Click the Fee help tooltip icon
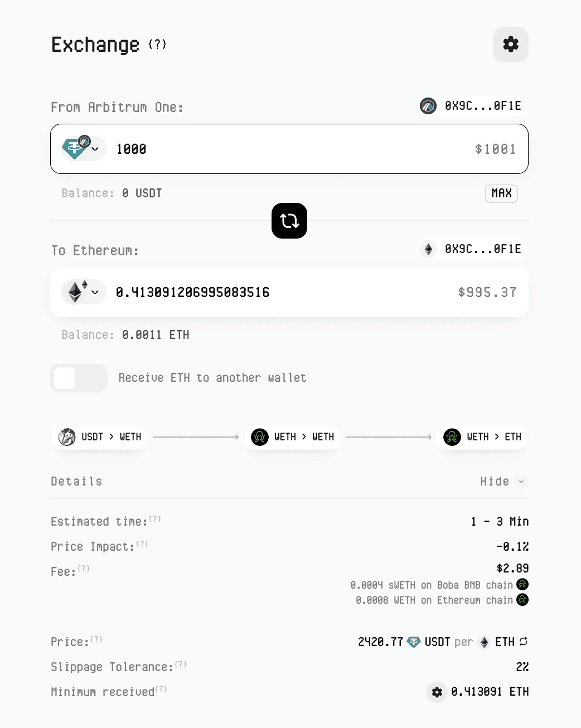The width and height of the screenshot is (581, 728). coord(84,569)
